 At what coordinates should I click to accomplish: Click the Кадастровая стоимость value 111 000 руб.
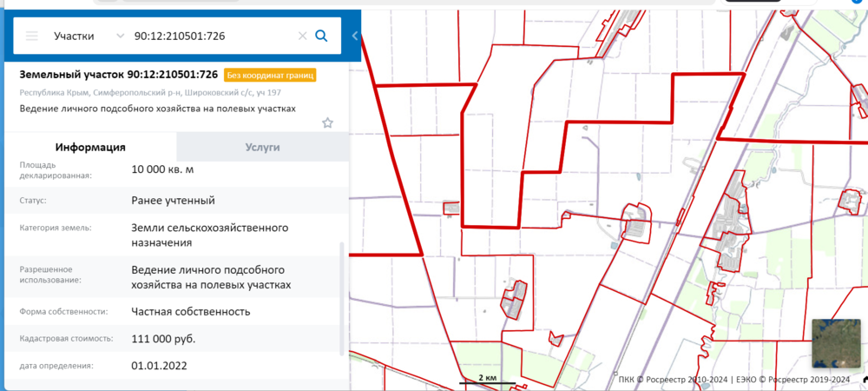tap(163, 339)
